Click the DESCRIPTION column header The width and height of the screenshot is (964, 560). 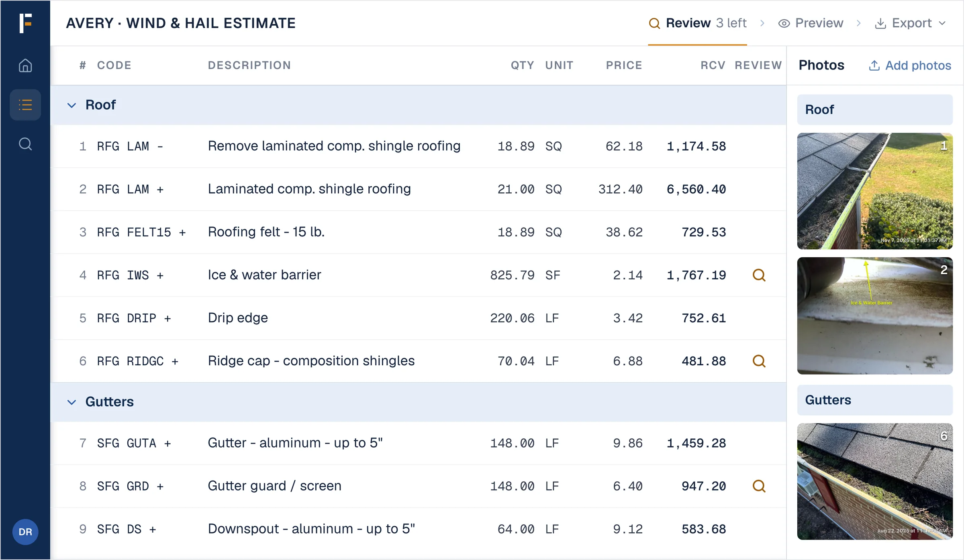tap(249, 65)
